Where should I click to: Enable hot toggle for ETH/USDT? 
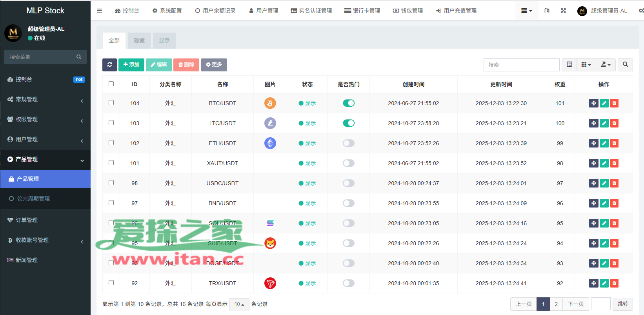coord(348,143)
